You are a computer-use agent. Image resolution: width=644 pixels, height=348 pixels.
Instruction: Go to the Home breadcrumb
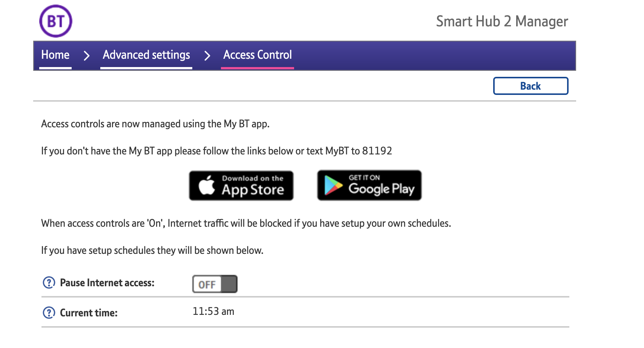coord(55,55)
